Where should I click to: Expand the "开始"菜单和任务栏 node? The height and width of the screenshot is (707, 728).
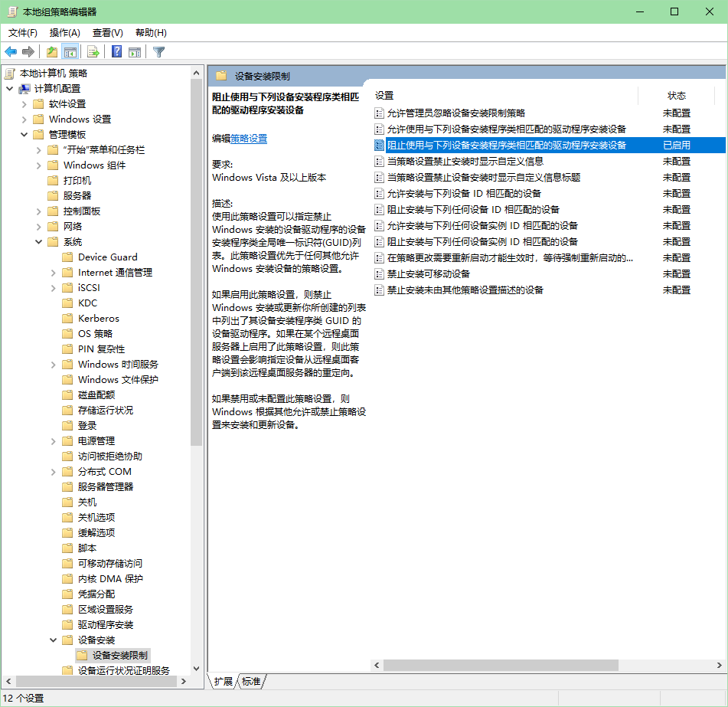tap(39, 150)
